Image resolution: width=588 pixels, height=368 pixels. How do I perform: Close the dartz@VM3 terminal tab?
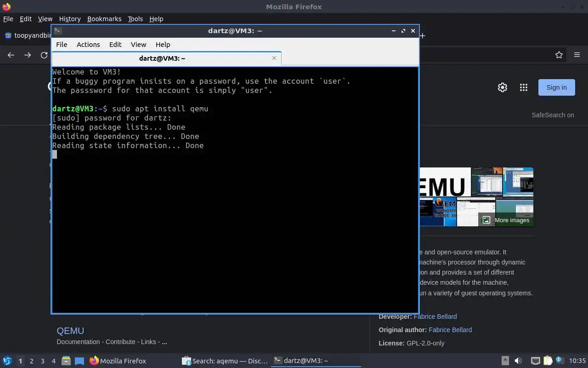coord(274,58)
